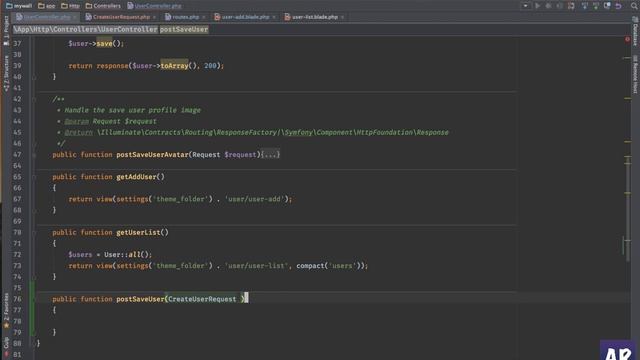Close the user-add.blade.php tab
This screenshot has height=360, width=640.
tap(274, 17)
